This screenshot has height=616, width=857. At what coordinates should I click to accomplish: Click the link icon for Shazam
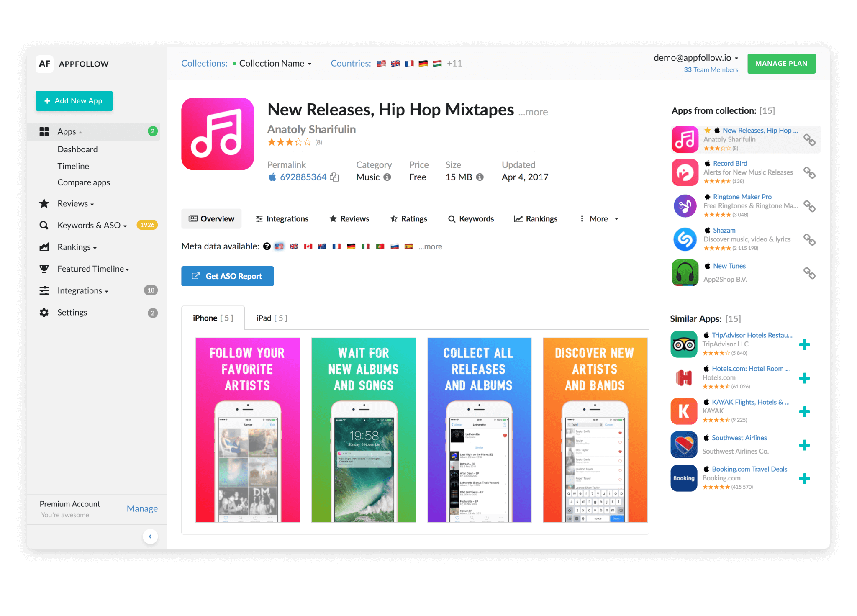[809, 239]
